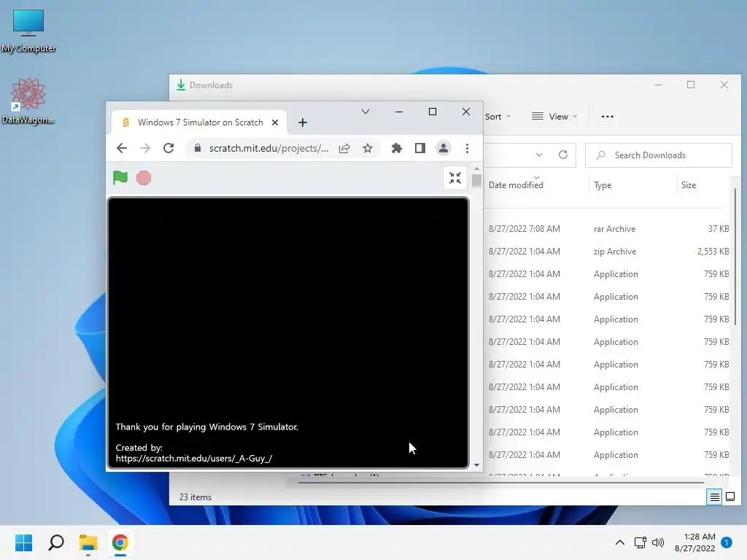Refresh the Downloads folder

click(x=563, y=155)
